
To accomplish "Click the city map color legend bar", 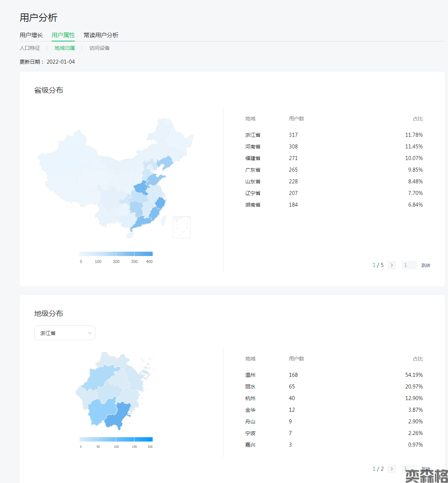I will click(116, 439).
